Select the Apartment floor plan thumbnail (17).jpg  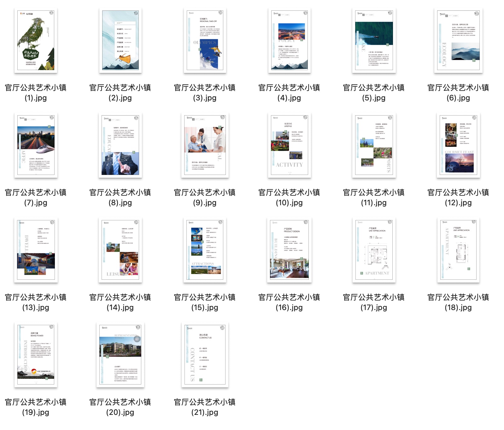(374, 250)
